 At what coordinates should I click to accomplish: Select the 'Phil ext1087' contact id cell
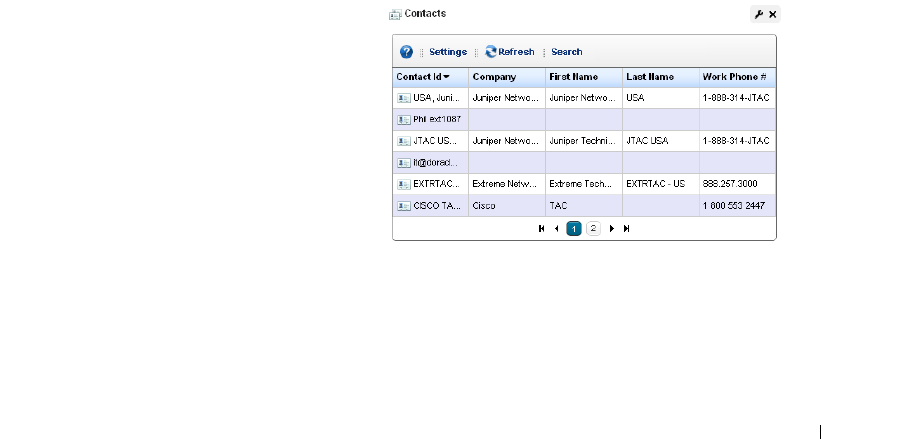pos(430,119)
